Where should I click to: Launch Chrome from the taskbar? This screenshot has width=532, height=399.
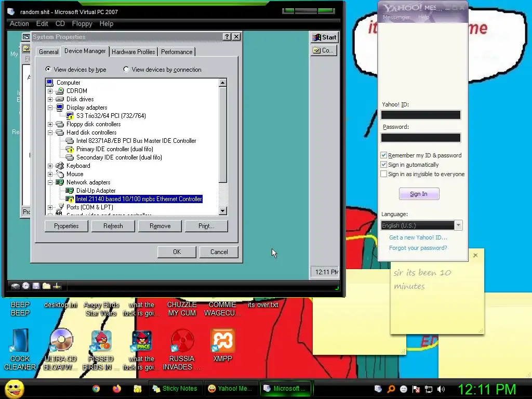96,389
